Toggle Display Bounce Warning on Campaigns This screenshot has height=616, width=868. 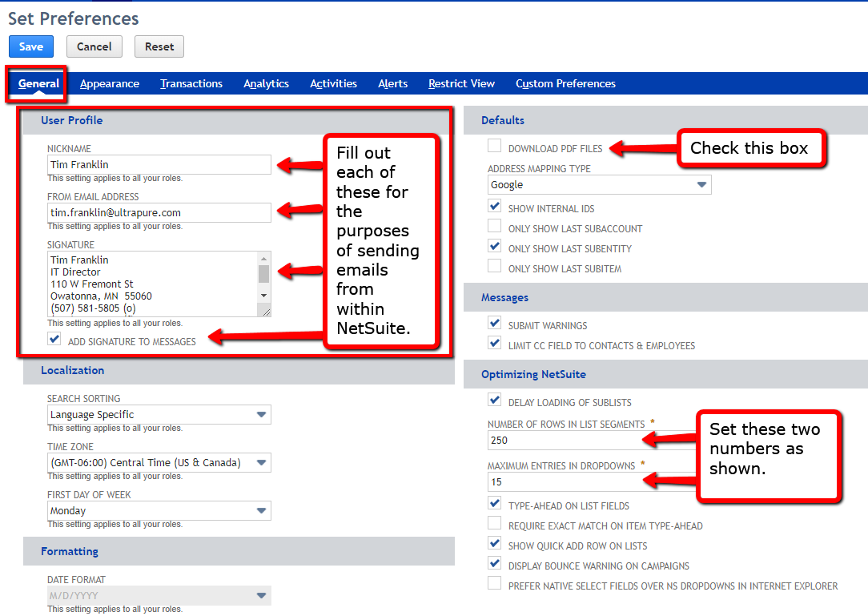pyautogui.click(x=494, y=563)
